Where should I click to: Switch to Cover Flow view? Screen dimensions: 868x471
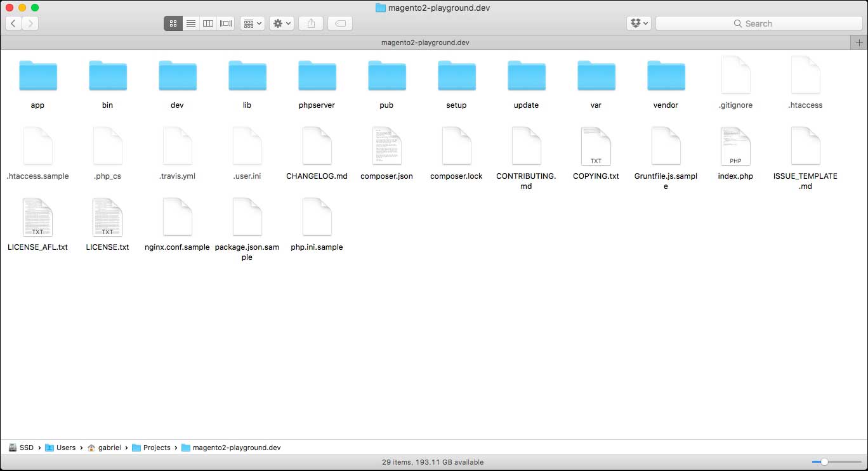[x=226, y=23]
